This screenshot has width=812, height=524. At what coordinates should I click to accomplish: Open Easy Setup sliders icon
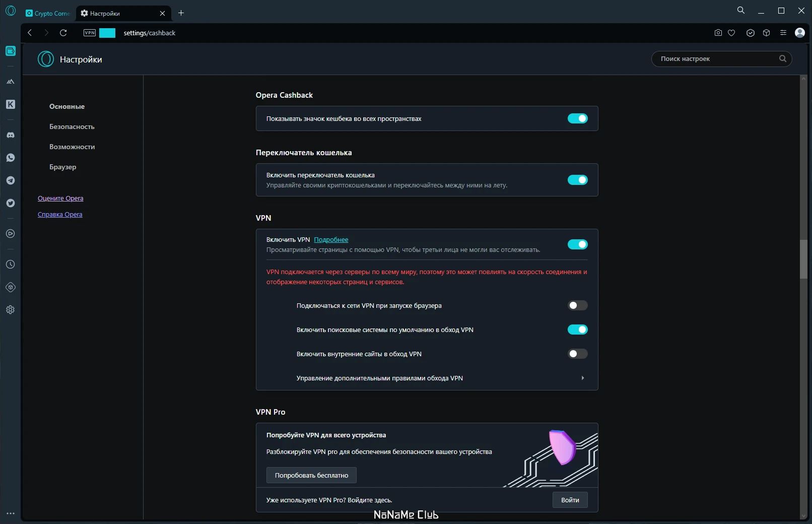click(783, 33)
